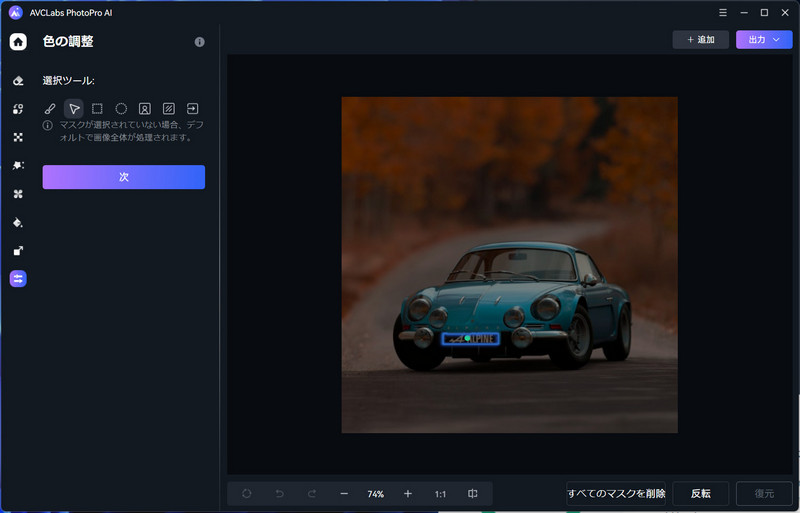Open the eraser (object removal) tool in sidebar
800x513 pixels.
(18, 81)
